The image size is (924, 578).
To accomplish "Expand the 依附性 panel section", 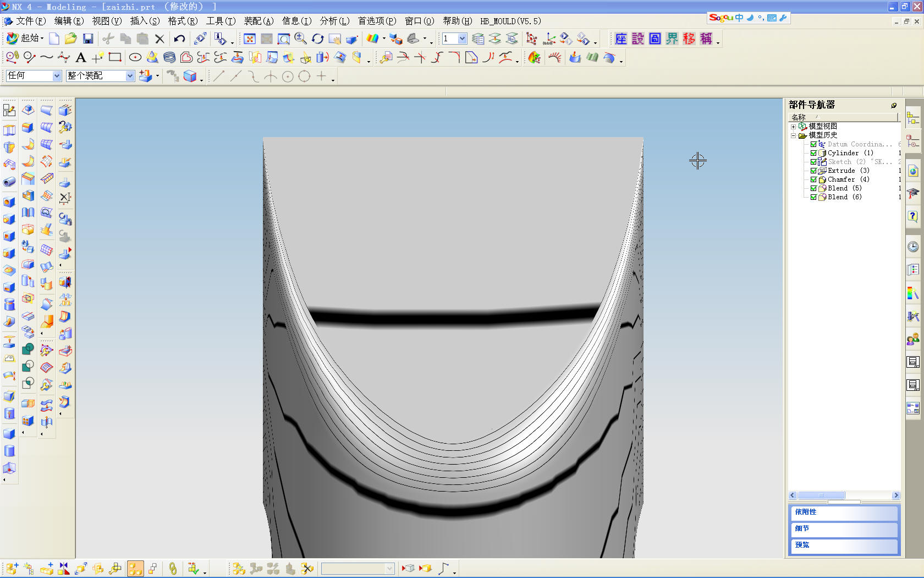I will (844, 512).
